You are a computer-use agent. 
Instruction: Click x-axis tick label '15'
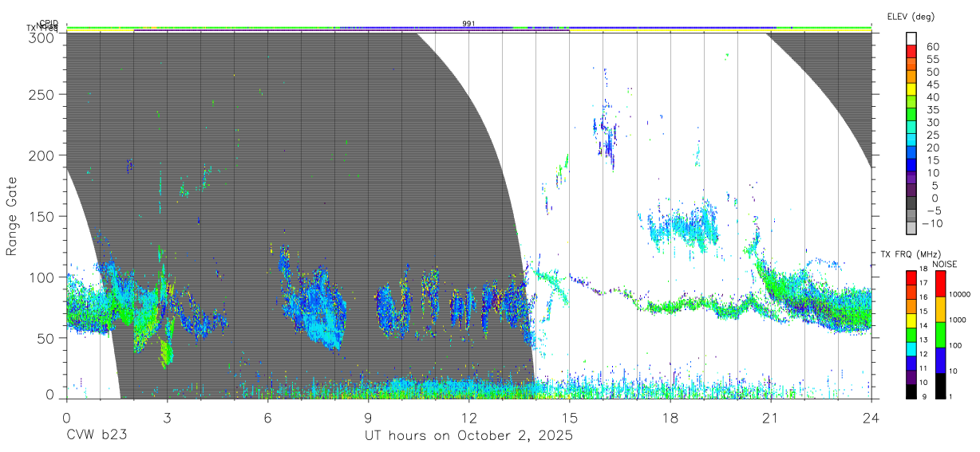click(570, 418)
